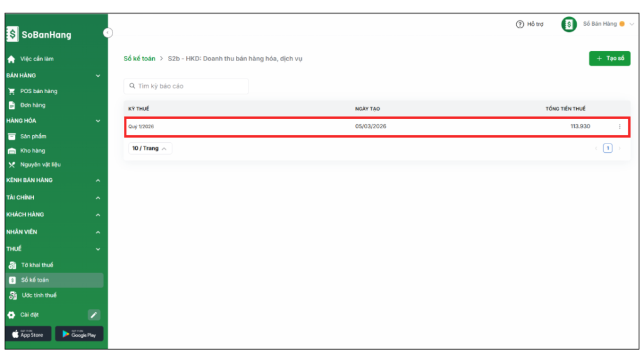This screenshot has height=363, width=644.
Task: Open the App Store download badge
Action: [28, 334]
